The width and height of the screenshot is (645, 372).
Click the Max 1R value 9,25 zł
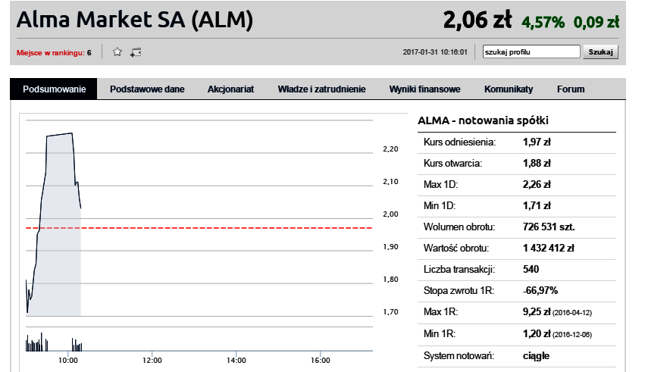click(x=537, y=312)
